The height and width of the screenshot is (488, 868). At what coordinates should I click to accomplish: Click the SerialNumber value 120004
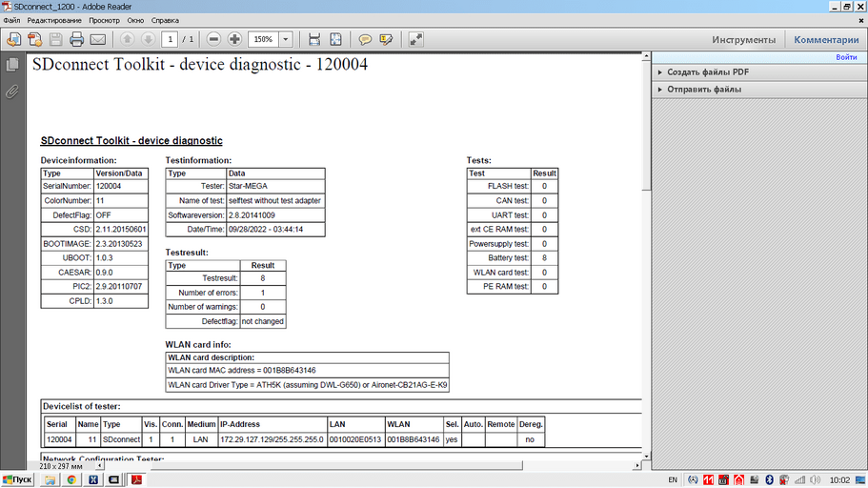pos(109,186)
